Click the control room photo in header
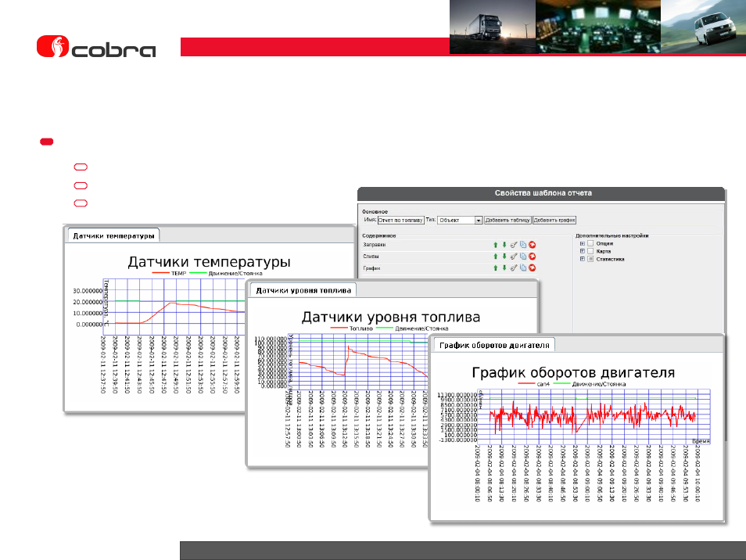Image resolution: width=746 pixels, height=560 pixels. tap(598, 27)
